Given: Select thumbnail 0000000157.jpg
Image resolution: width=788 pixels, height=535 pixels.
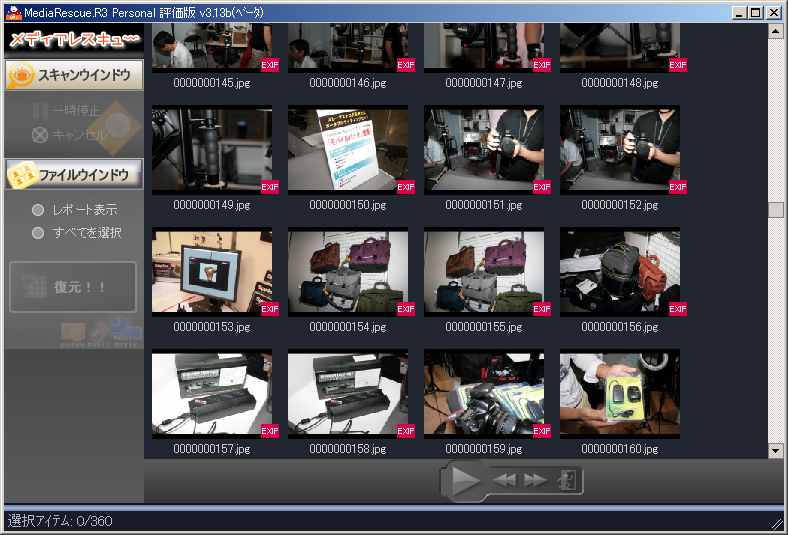Looking at the screenshot, I should (212, 394).
